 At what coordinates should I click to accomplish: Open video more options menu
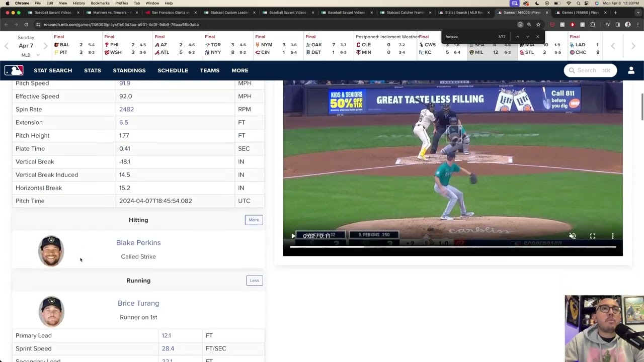coord(613,236)
